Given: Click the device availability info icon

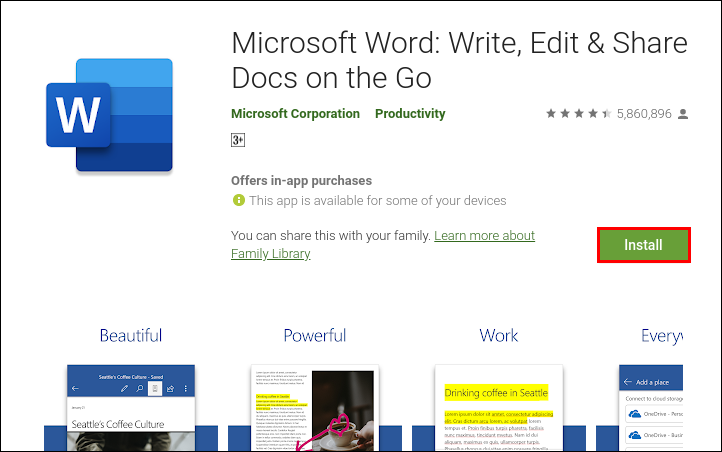Looking at the screenshot, I should [238, 200].
